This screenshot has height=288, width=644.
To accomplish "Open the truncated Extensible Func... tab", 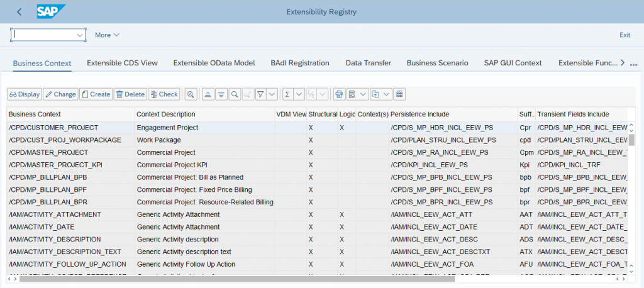I will tap(588, 63).
